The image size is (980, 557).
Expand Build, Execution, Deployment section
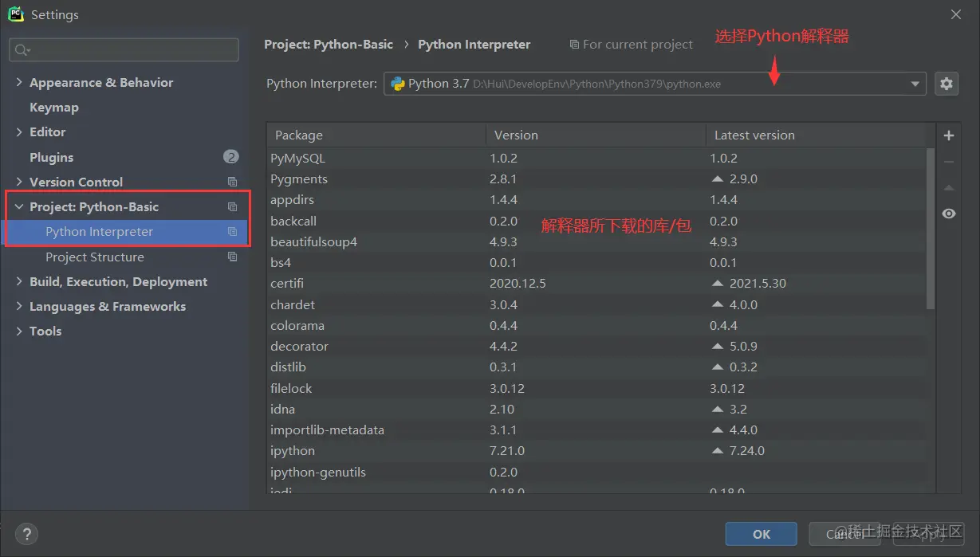(19, 281)
